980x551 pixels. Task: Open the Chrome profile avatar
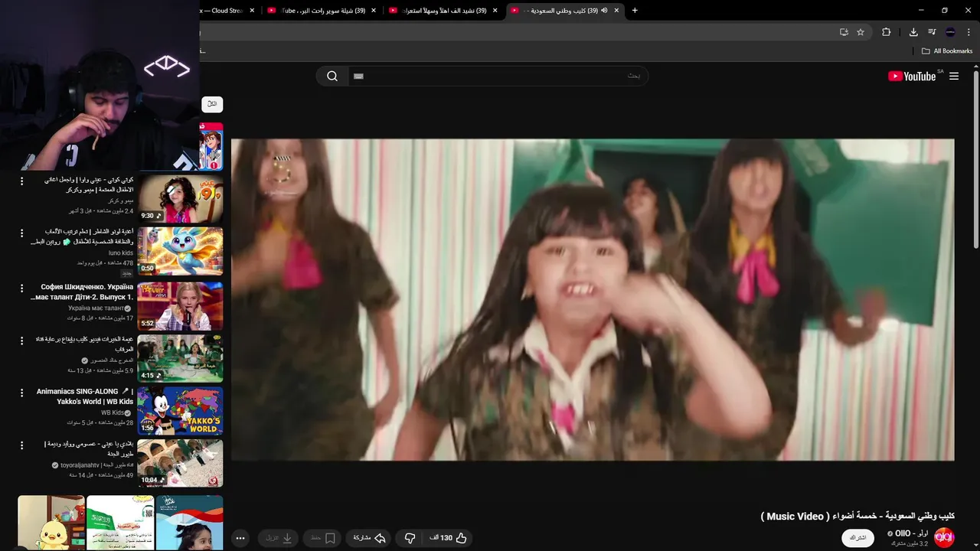coord(950,32)
